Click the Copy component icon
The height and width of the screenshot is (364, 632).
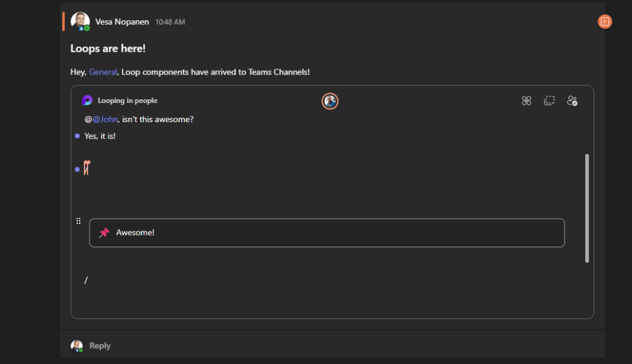(x=549, y=101)
